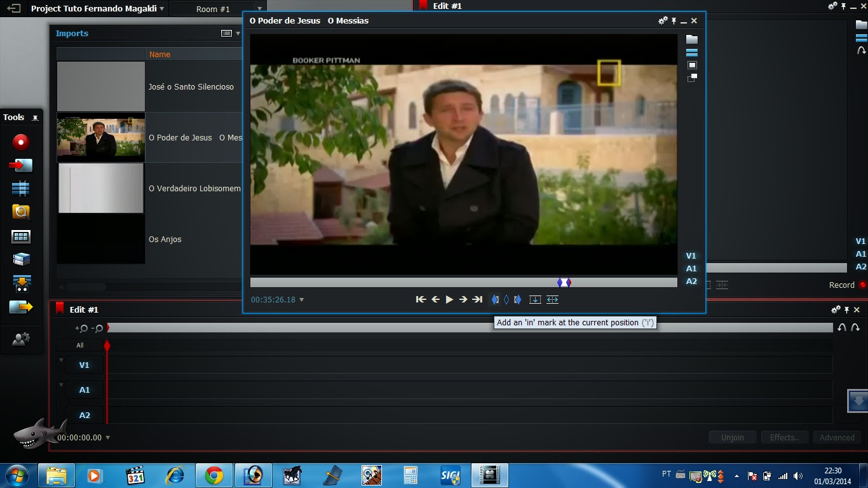Viewport: 868px width, 488px height.
Task: Sort the Imports bin by Name column
Action: point(159,54)
